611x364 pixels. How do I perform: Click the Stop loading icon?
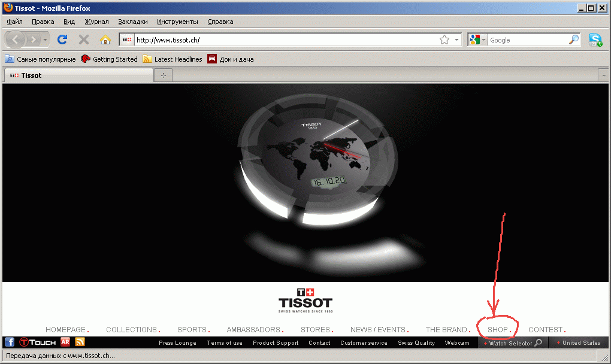coord(84,40)
